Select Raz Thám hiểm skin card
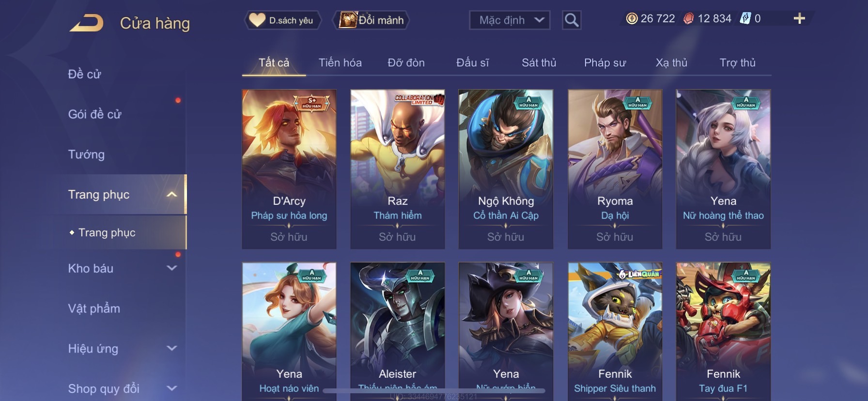This screenshot has height=401, width=868. 398,169
